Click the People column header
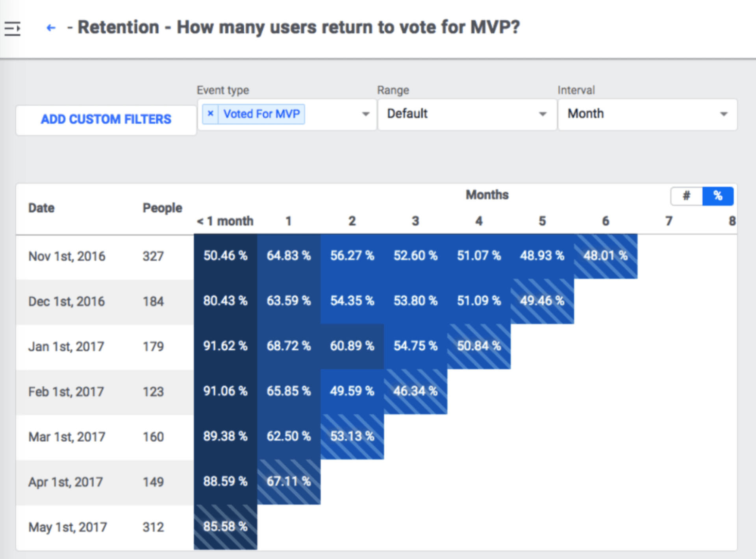The width and height of the screenshot is (756, 559). [x=162, y=208]
